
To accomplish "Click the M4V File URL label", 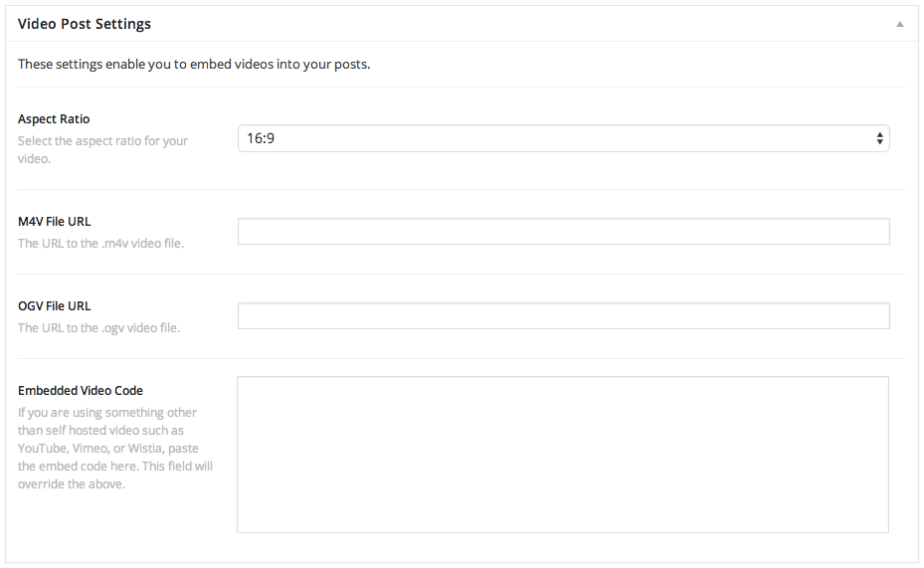I will (x=55, y=221).
